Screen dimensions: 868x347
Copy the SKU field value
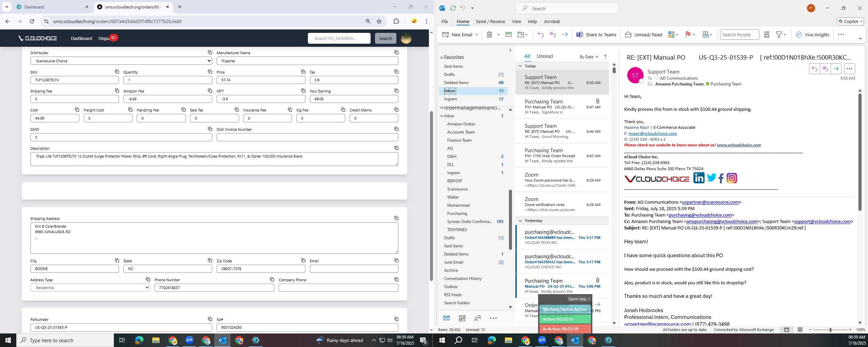click(117, 72)
